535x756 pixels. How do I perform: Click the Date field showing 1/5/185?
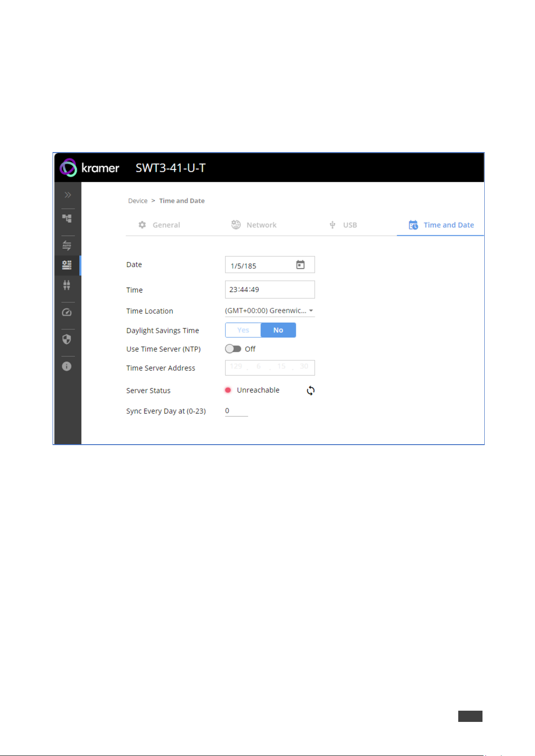click(x=270, y=265)
